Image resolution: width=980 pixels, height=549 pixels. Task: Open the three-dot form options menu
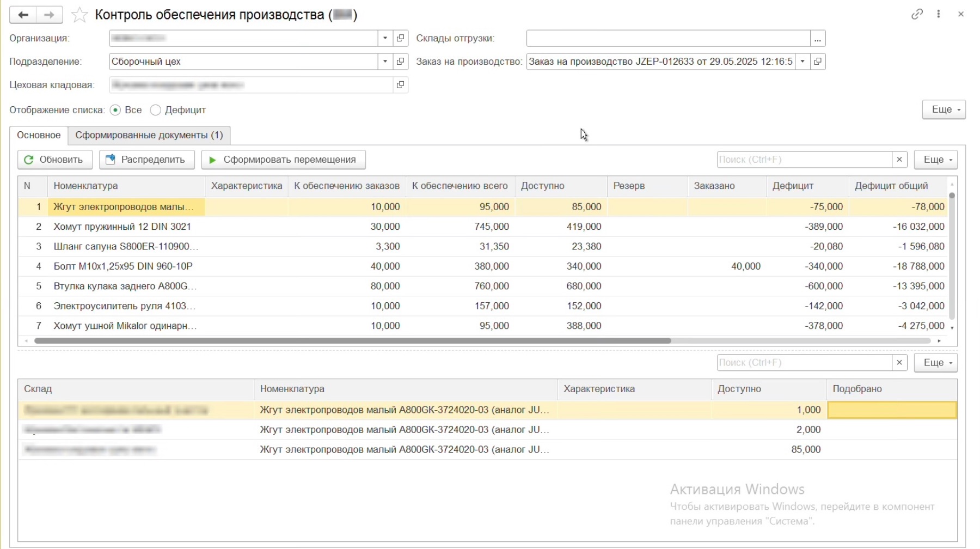(939, 14)
